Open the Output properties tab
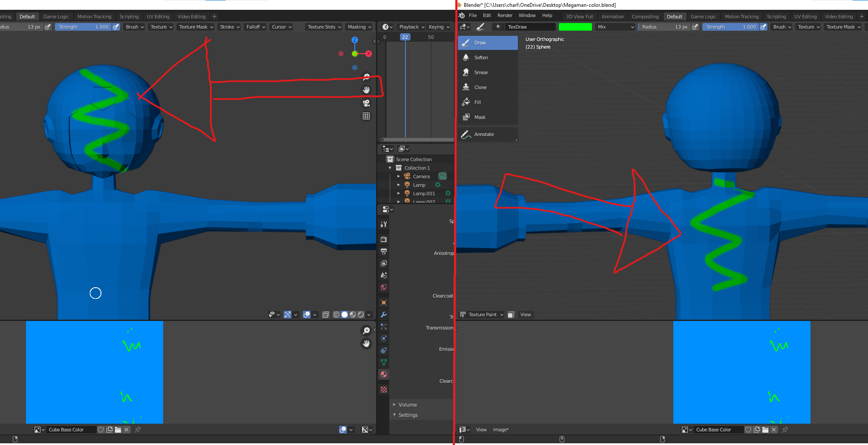The height and width of the screenshot is (445, 868). tap(384, 251)
